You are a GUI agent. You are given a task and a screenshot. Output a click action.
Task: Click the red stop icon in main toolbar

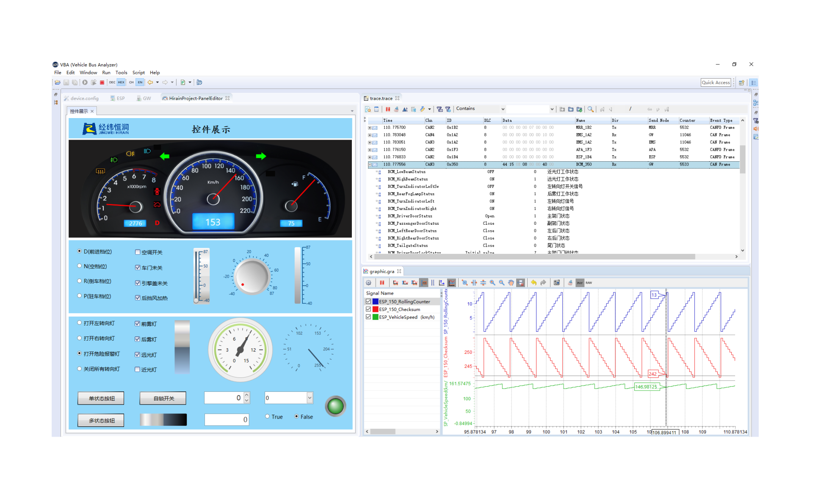(x=102, y=83)
